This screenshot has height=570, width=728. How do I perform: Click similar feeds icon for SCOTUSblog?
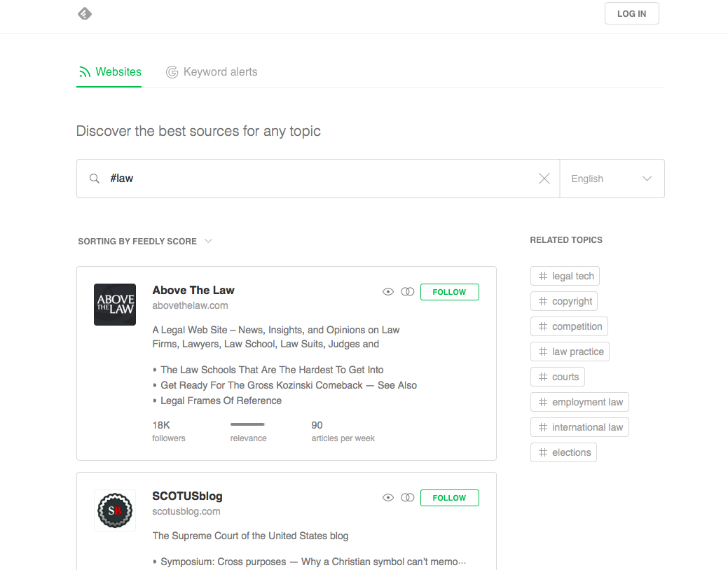pos(408,498)
